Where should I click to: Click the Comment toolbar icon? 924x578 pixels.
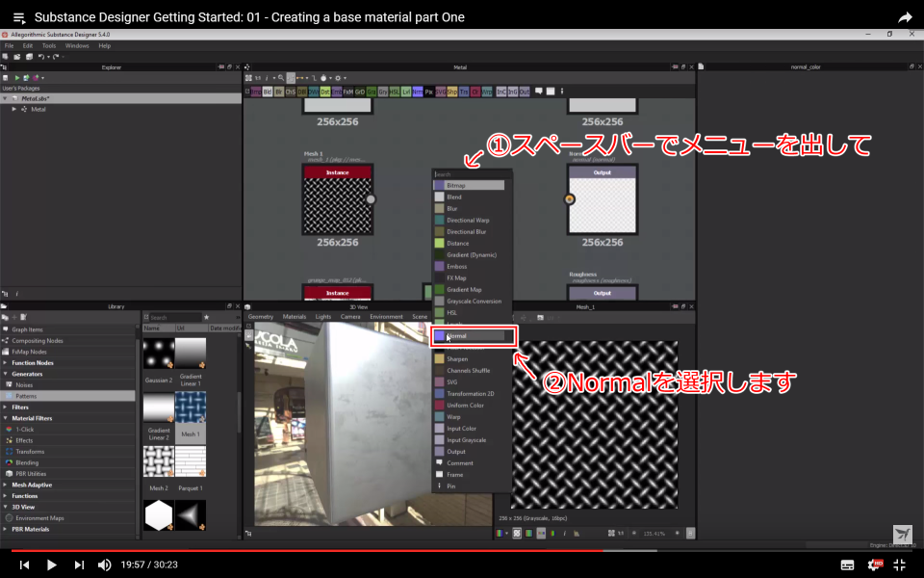[539, 92]
